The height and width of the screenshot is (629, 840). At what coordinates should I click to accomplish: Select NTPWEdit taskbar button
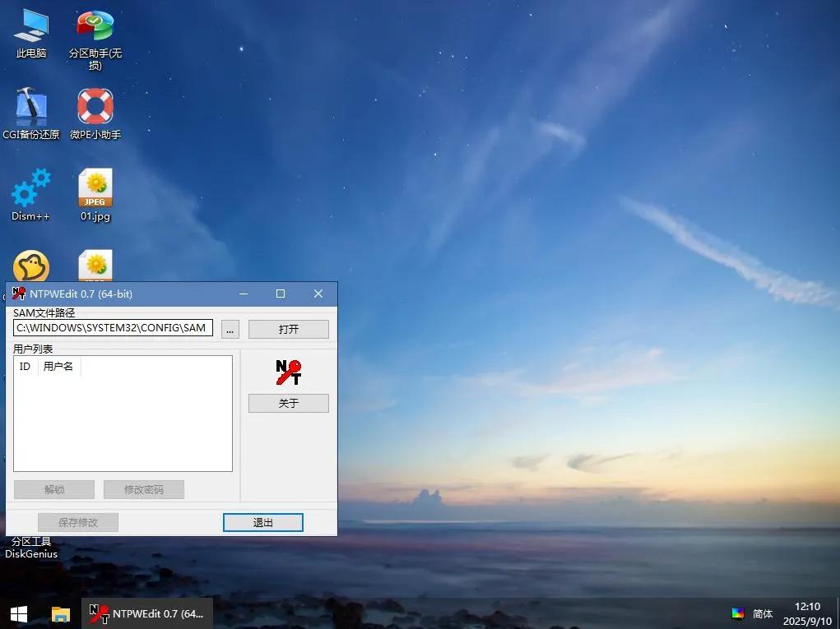147,614
